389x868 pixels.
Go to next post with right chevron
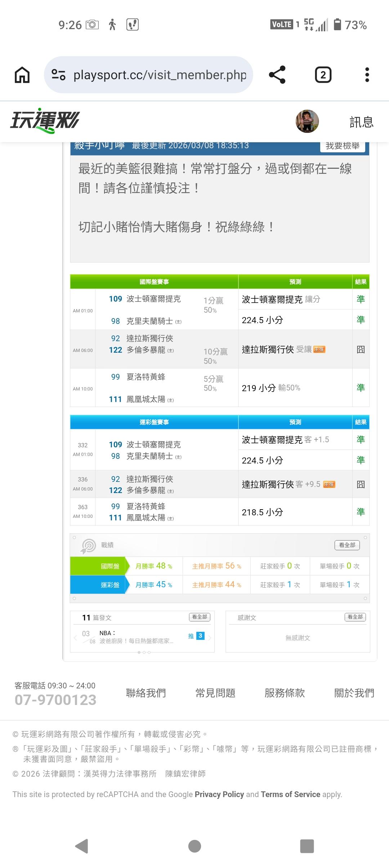pos(210,638)
